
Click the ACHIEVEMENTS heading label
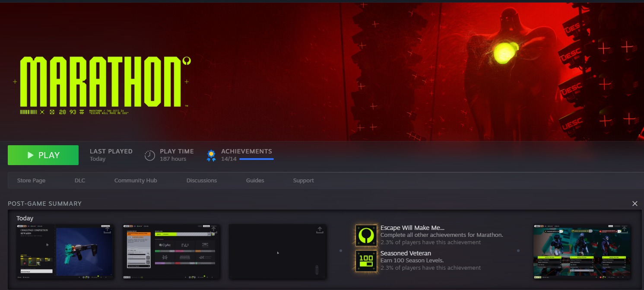[247, 151]
